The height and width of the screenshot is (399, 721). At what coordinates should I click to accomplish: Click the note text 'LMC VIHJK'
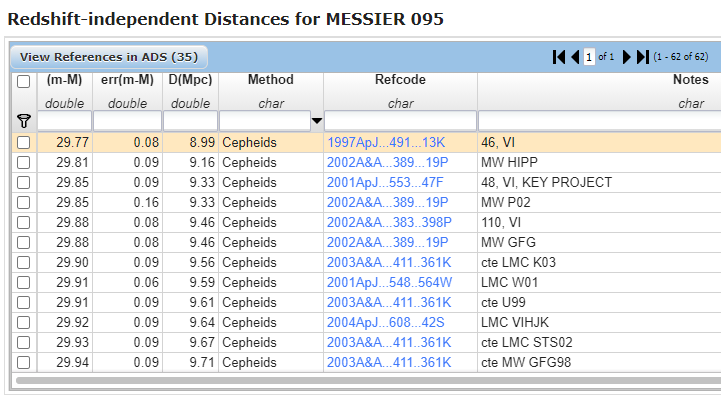pos(515,323)
